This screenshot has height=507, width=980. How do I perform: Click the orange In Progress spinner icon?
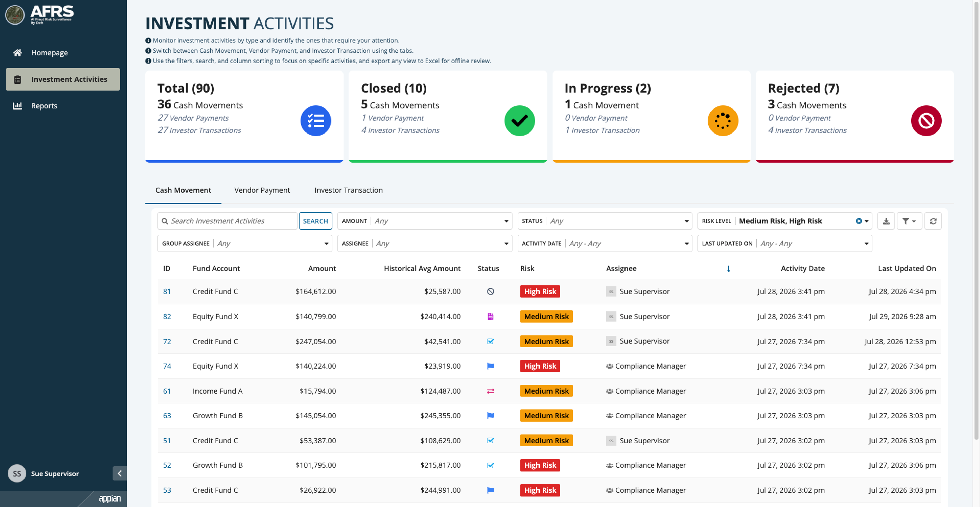723,121
